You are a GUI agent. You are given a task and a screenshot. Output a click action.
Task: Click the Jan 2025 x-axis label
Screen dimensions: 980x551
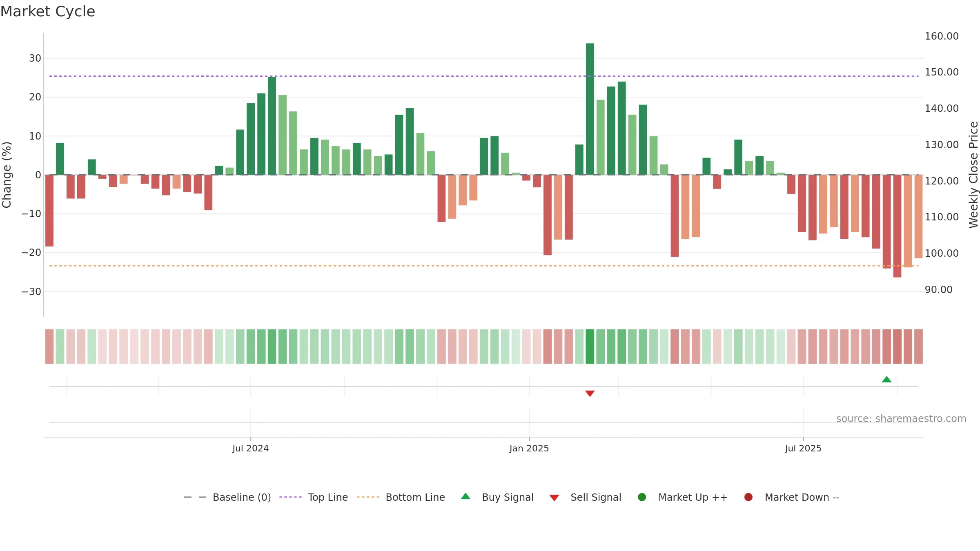tap(529, 449)
